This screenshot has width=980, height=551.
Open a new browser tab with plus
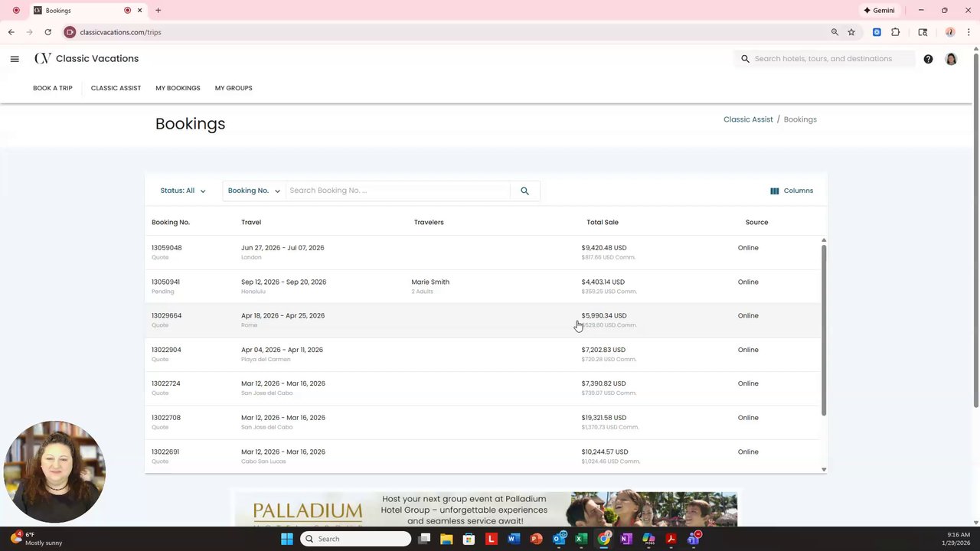point(158,10)
